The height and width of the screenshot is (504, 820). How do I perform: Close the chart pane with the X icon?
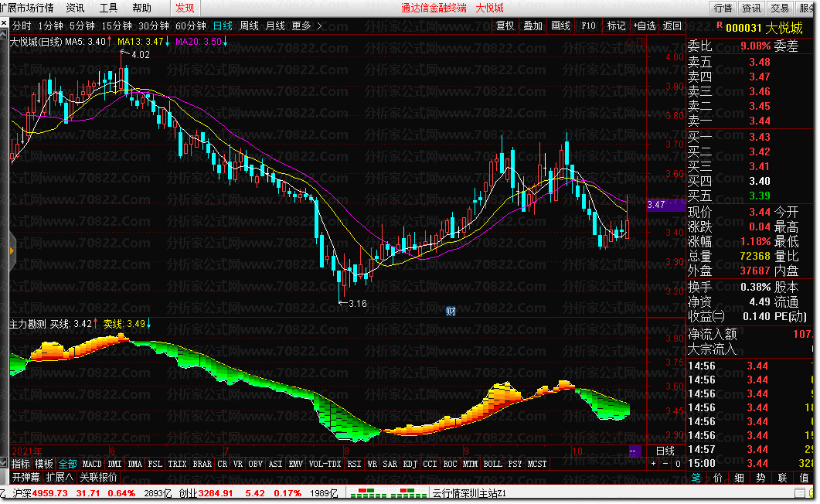tap(4, 23)
